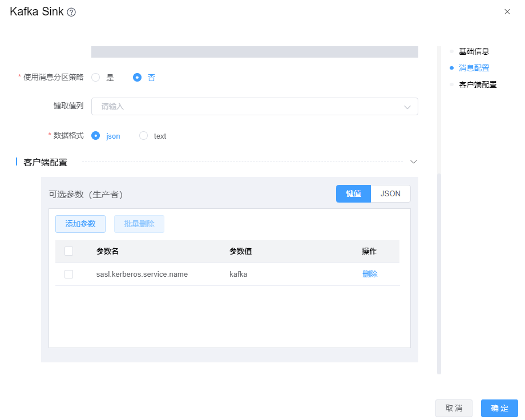Viewport: 525px width, 420px height.
Task: Click the 批量删除 button
Action: point(139,224)
